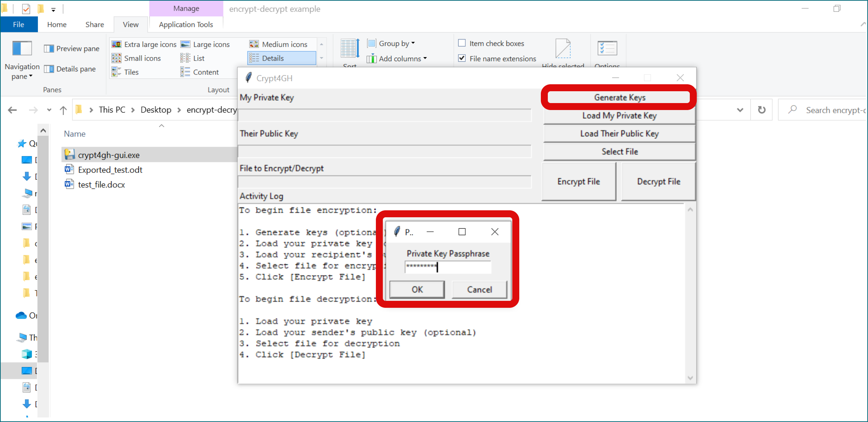This screenshot has height=422, width=868.
Task: Select the View ribbon tab
Action: tap(131, 25)
